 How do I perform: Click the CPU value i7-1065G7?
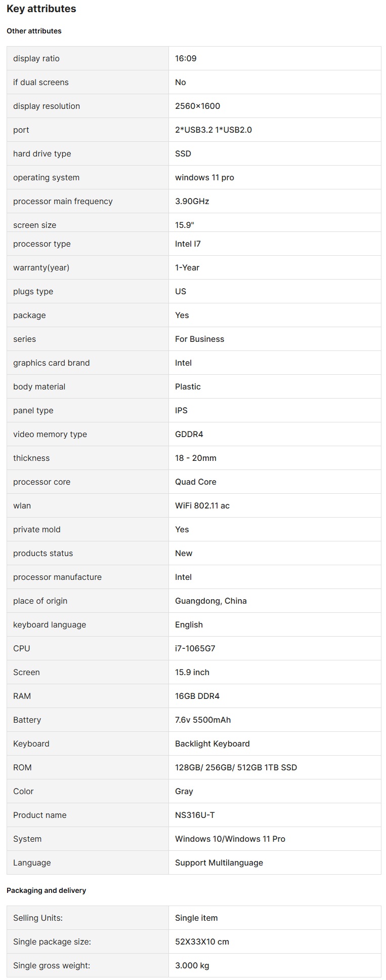point(195,648)
